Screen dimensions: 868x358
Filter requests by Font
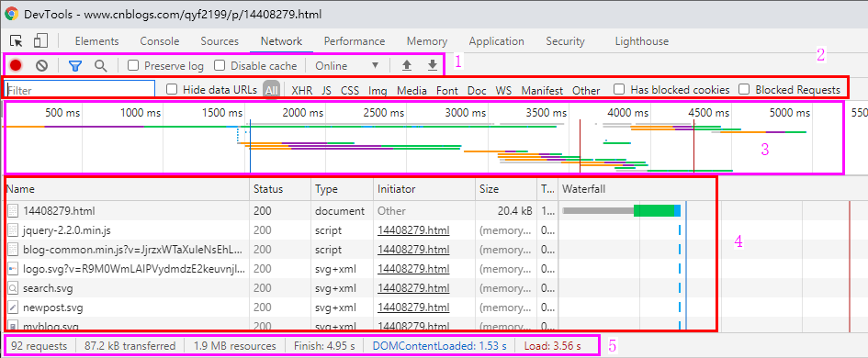[x=446, y=90]
